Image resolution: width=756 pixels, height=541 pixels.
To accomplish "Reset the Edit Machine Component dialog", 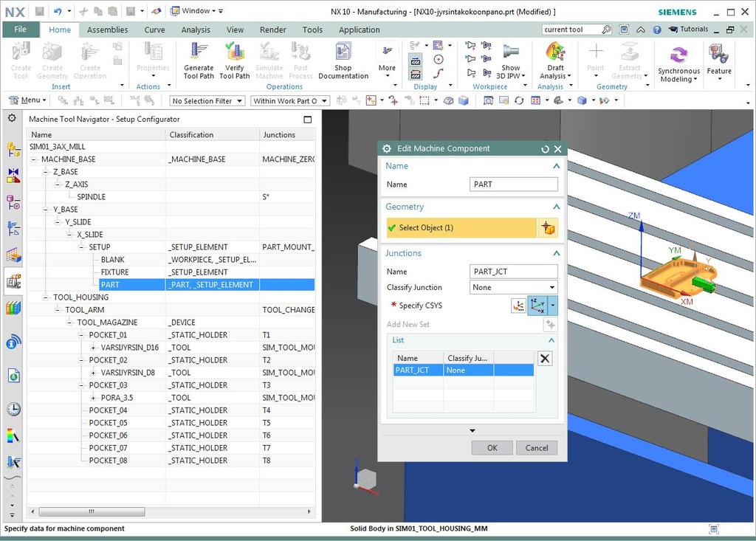I will (545, 149).
